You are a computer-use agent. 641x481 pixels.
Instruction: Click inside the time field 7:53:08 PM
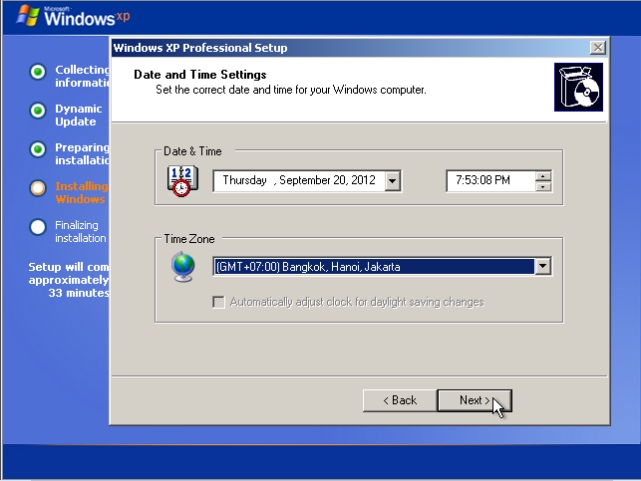pyautogui.click(x=490, y=180)
